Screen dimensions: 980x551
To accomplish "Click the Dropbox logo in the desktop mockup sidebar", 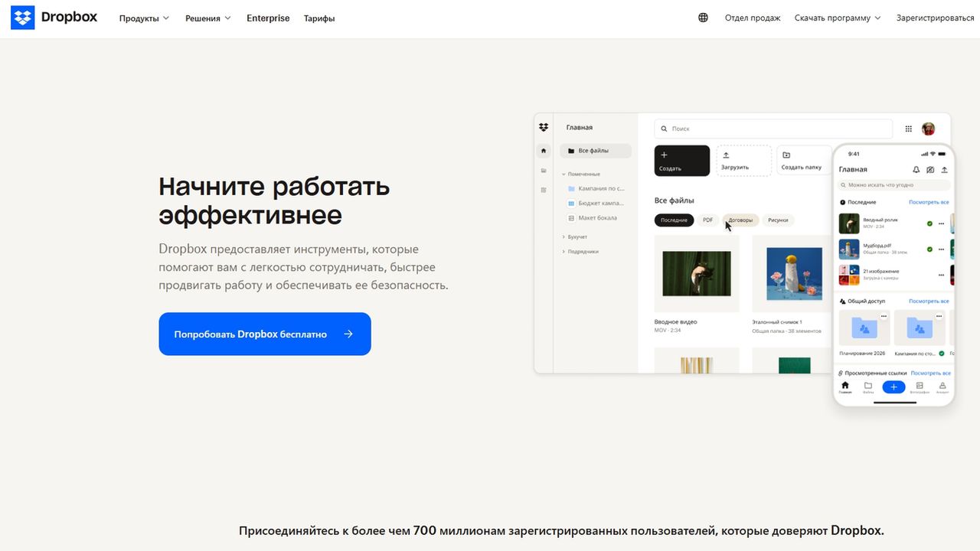I will click(x=544, y=127).
